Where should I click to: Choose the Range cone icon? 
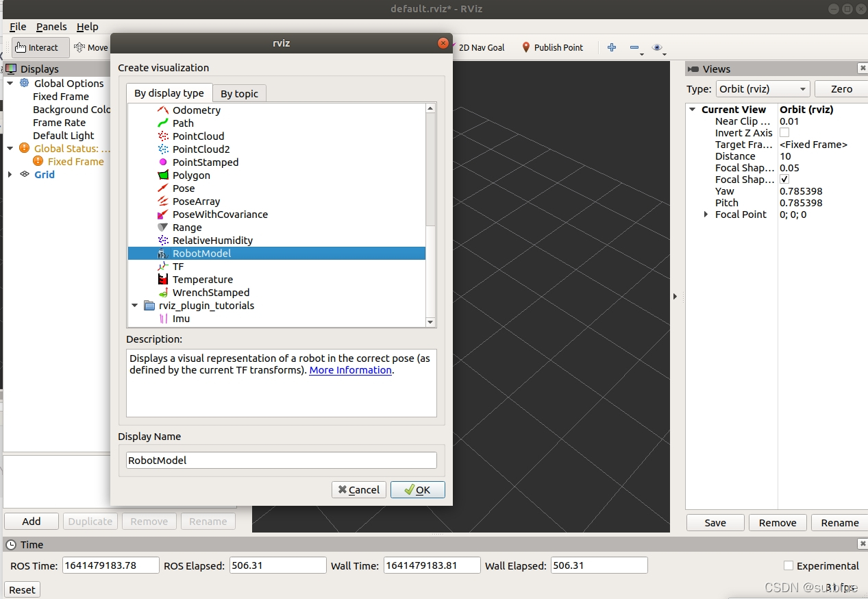click(x=163, y=227)
